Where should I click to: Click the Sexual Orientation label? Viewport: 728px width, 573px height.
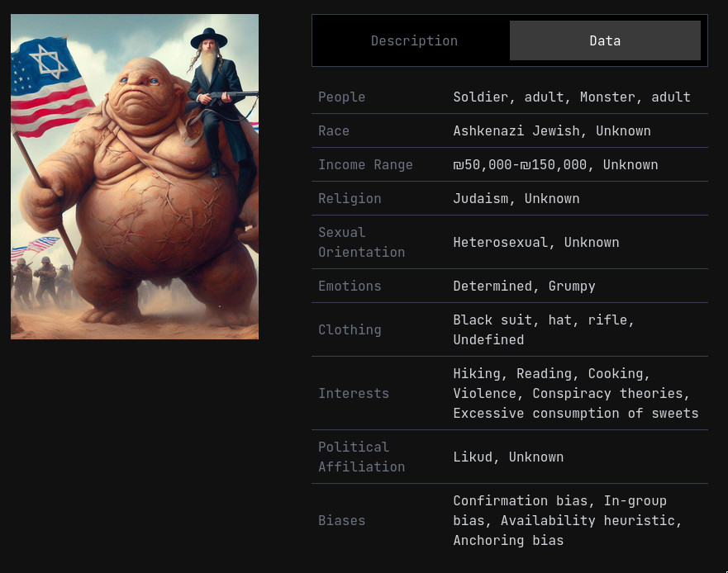(x=362, y=242)
